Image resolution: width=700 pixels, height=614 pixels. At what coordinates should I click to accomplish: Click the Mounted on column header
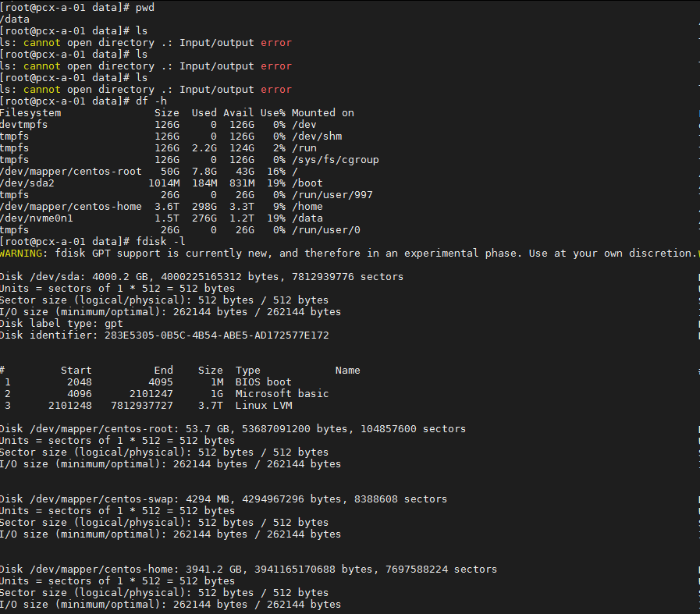(322, 113)
